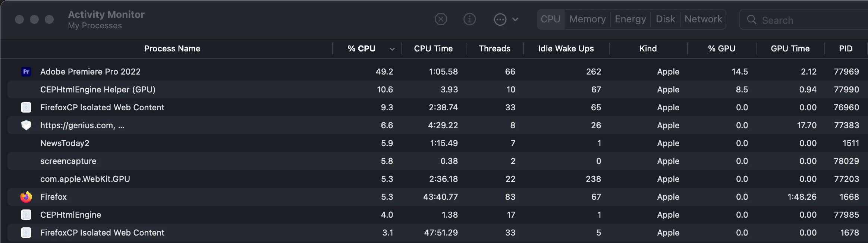This screenshot has width=868, height=243.
Task: Click the Firefox app icon in the list
Action: (26, 197)
